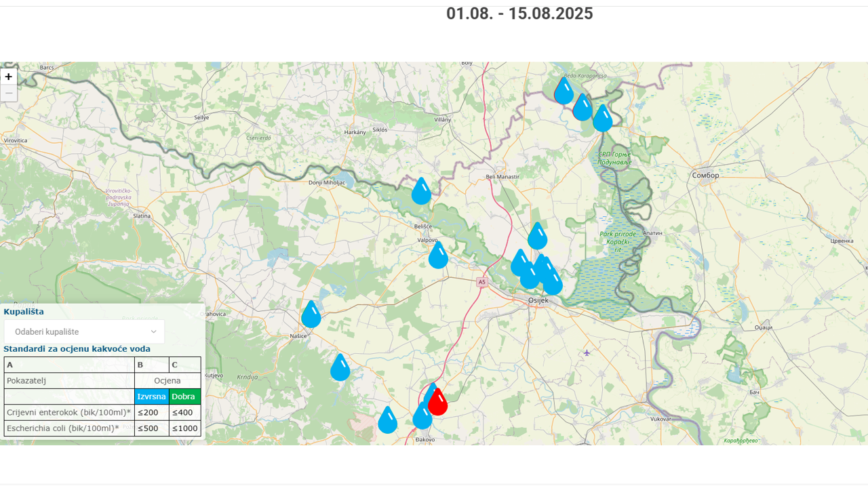This screenshot has height=488, width=868.
Task: Click the date heading 01.08. - 15.08.2025
Action: pos(519,14)
